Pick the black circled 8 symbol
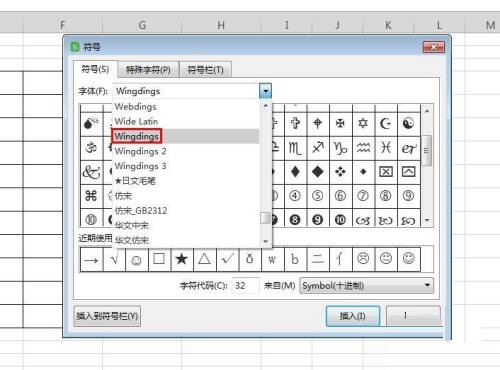 click(x=295, y=220)
